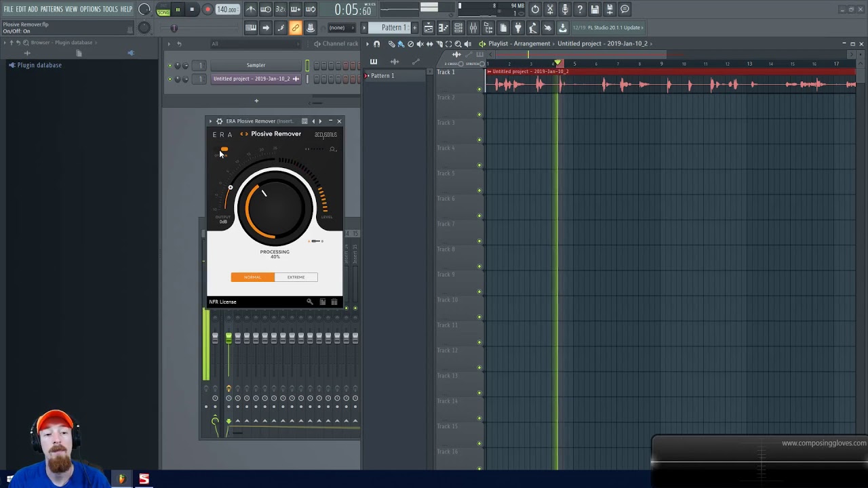Viewport: 868px width, 488px height.
Task: Select the Sampler channel button
Action: point(256,65)
